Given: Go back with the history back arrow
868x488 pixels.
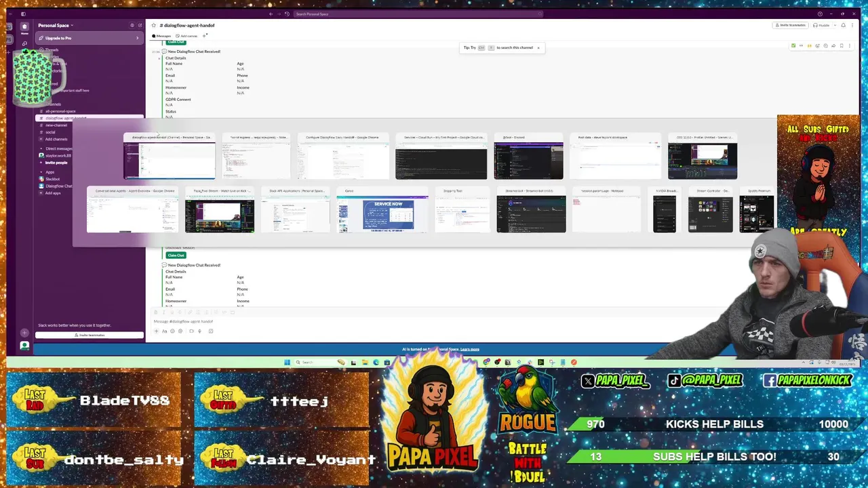Looking at the screenshot, I should click(271, 14).
